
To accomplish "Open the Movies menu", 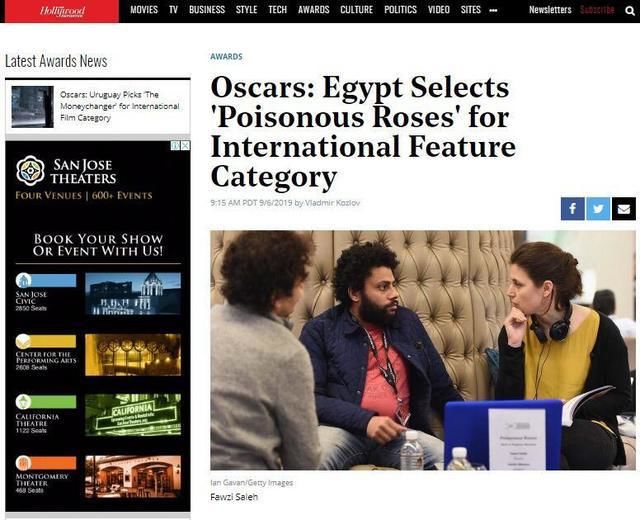I will tap(144, 10).
